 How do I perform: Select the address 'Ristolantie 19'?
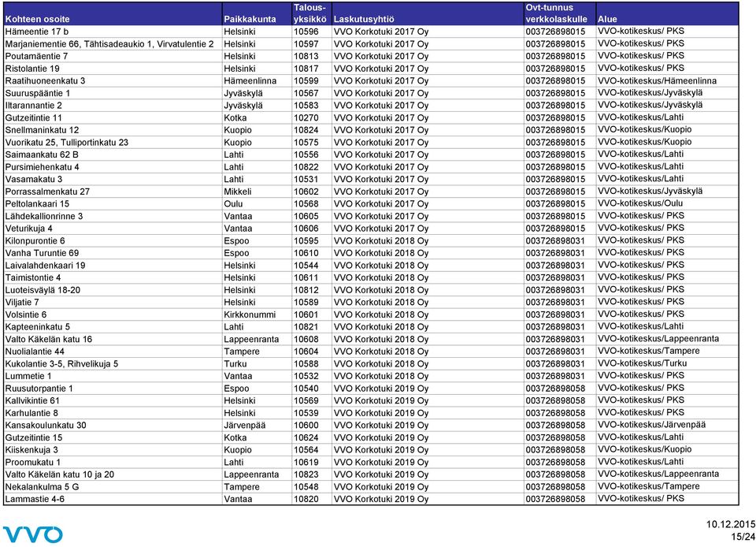click(x=32, y=69)
